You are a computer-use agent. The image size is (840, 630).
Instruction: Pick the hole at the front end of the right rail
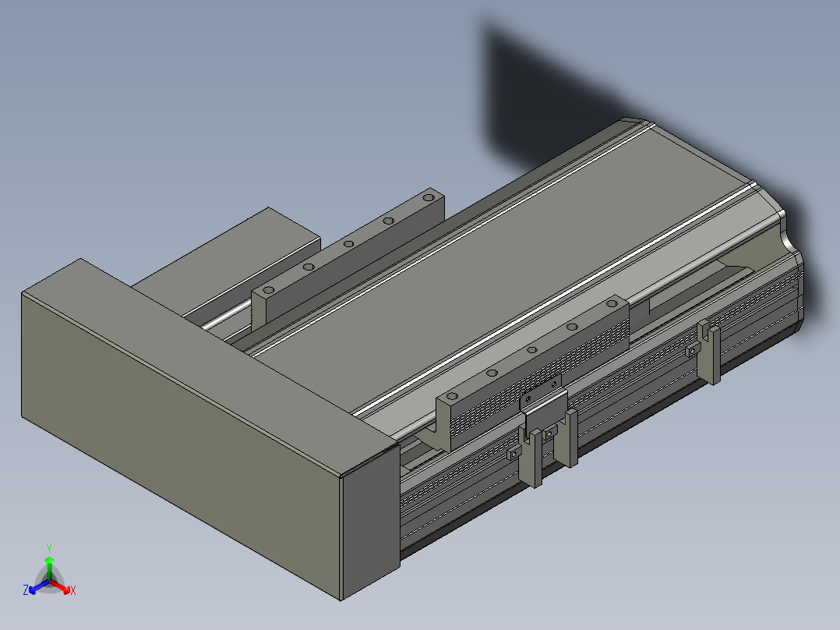(452, 396)
